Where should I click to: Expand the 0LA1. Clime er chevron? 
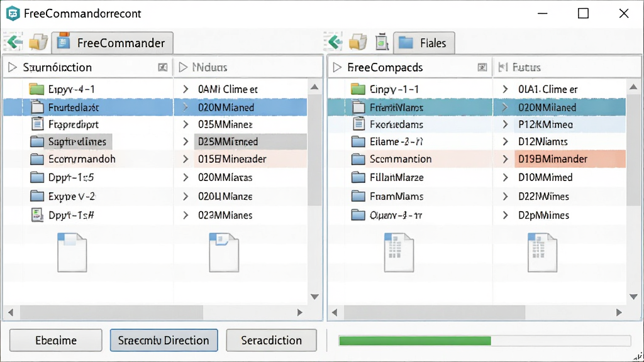coord(506,89)
